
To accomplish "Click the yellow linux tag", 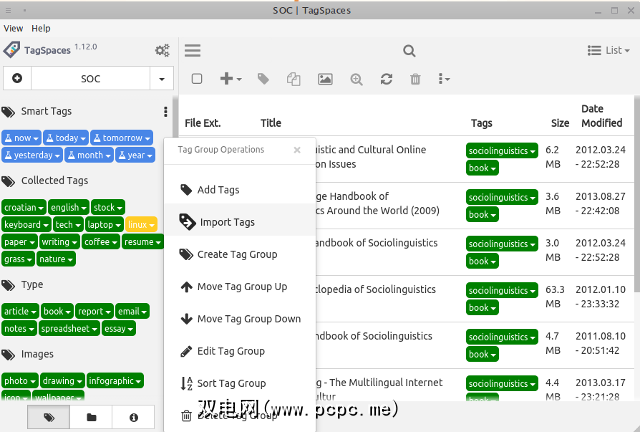I will tap(141, 225).
